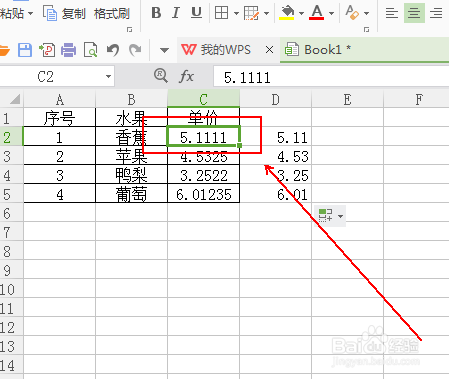The image size is (449, 379).
Task: Select column B header
Action: coord(131,99)
